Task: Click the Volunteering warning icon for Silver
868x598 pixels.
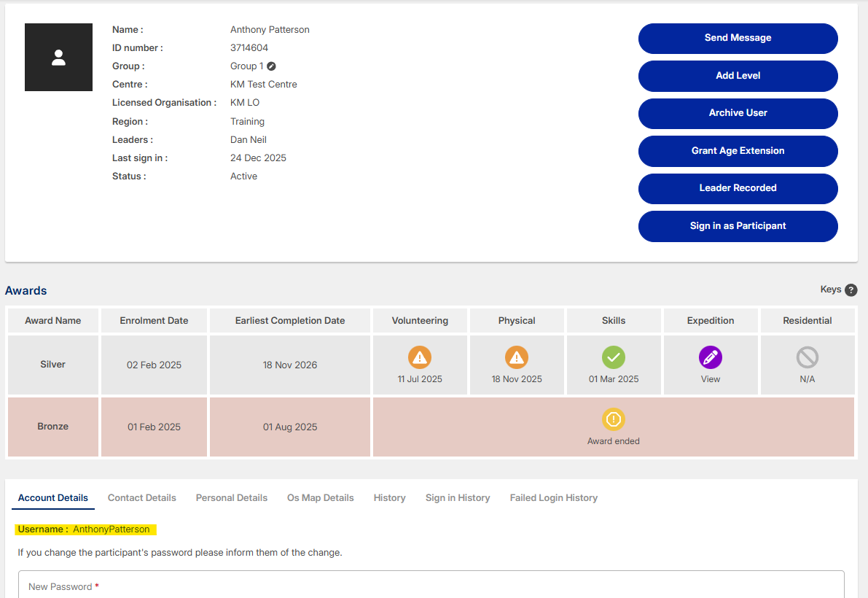Action: 420,357
